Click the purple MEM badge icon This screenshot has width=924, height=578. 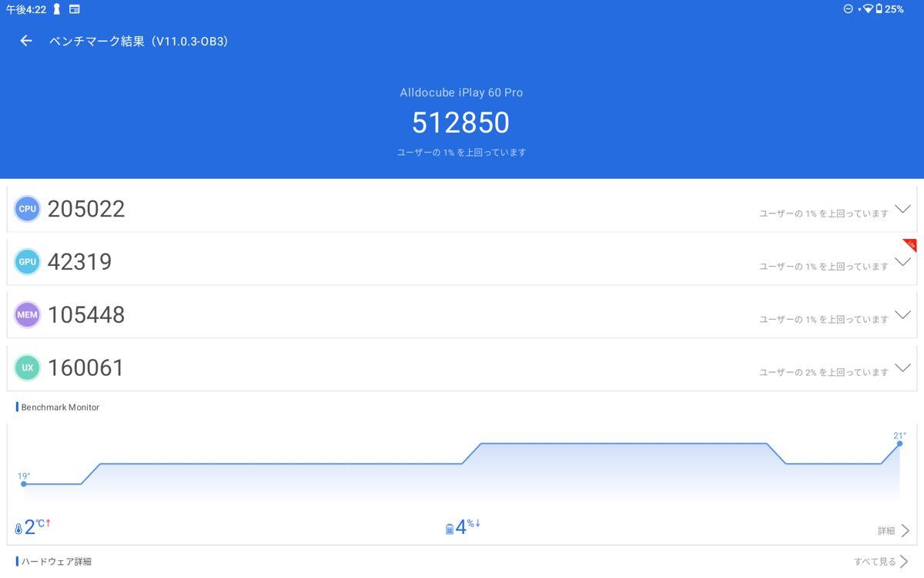click(x=27, y=314)
